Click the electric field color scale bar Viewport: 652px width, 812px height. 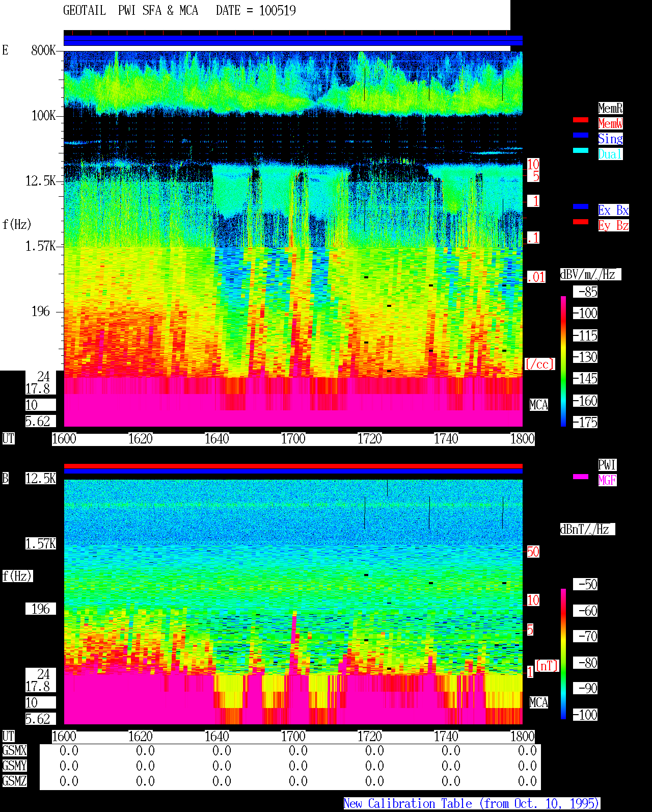coord(563,361)
